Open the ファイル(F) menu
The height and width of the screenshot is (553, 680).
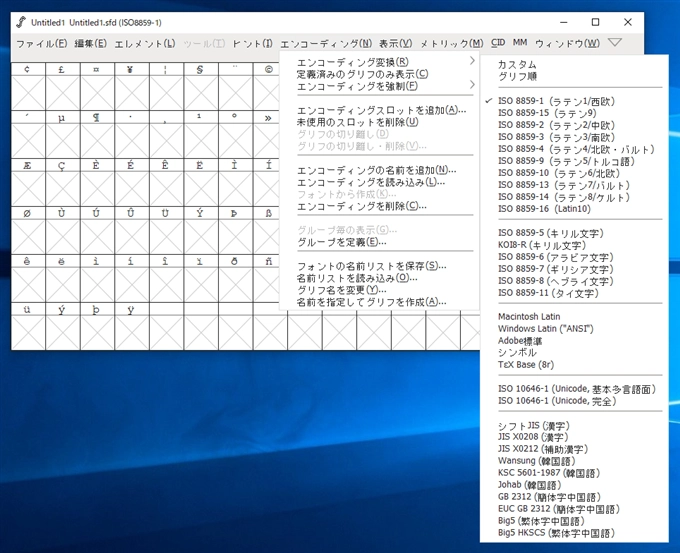[42, 43]
